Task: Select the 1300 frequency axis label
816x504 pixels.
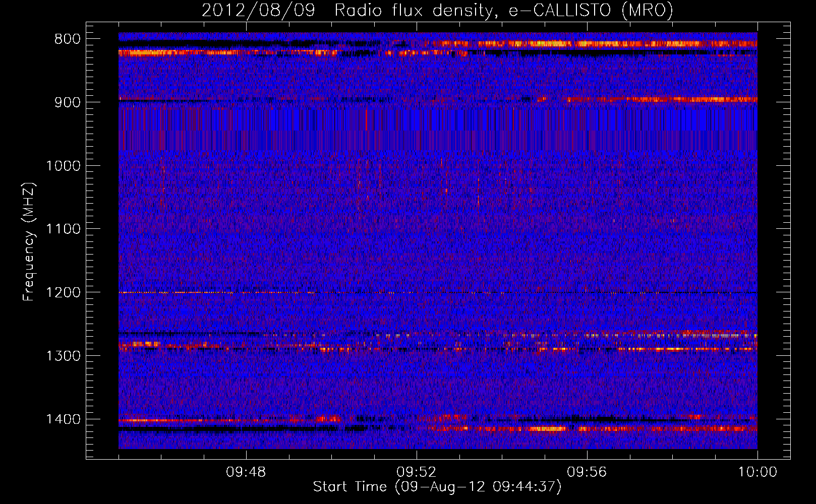Action: pos(64,356)
